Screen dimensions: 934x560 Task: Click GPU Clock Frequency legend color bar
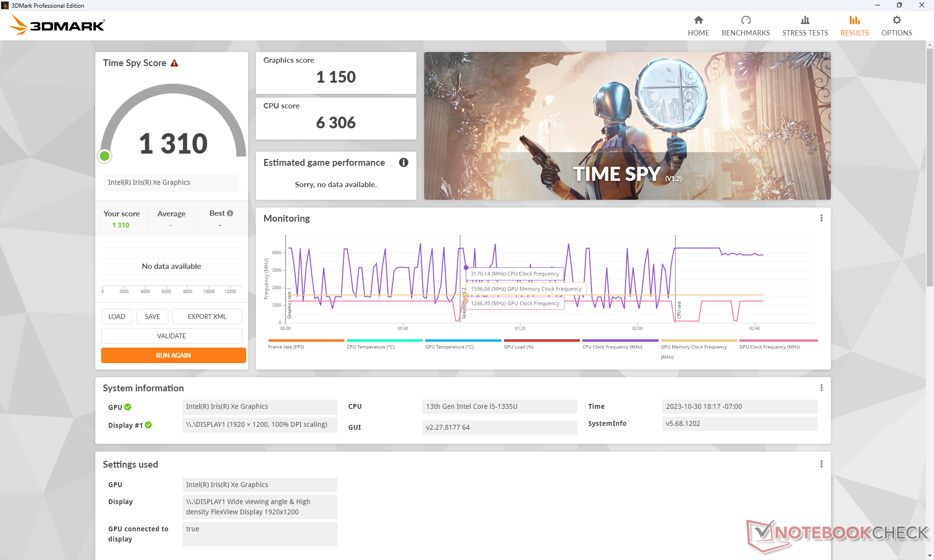[778, 340]
